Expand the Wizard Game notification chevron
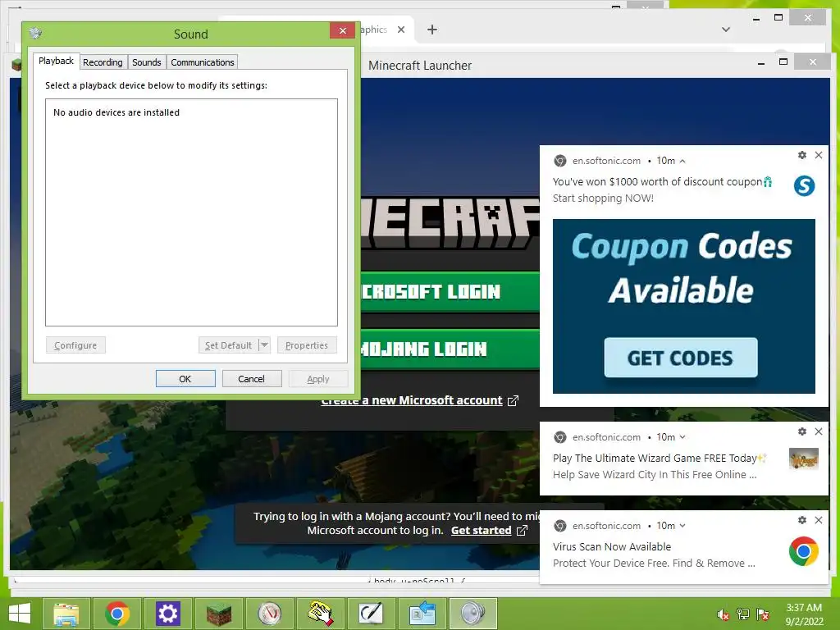Image resolution: width=840 pixels, height=630 pixels. 682,437
